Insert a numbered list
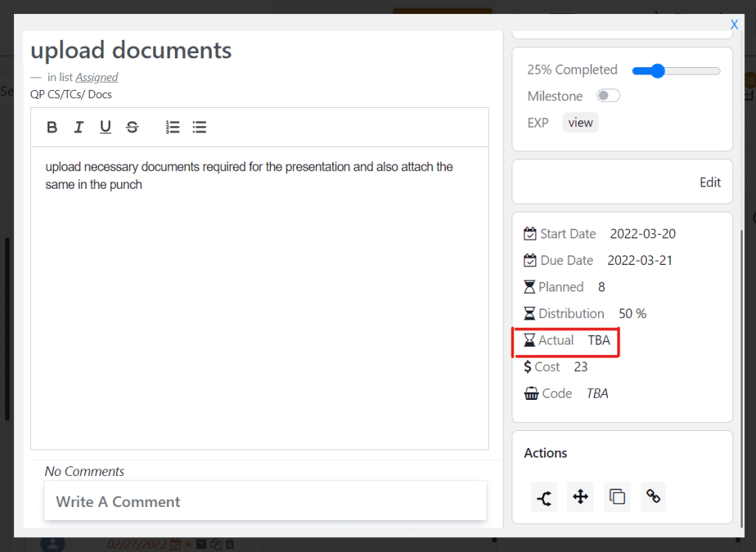This screenshot has height=552, width=756. click(x=173, y=127)
